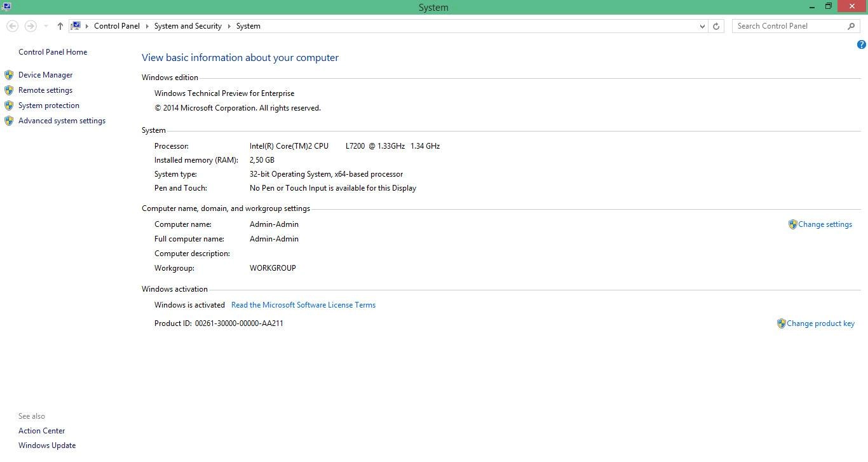
Task: Click the System protection shield icon
Action: [9, 105]
